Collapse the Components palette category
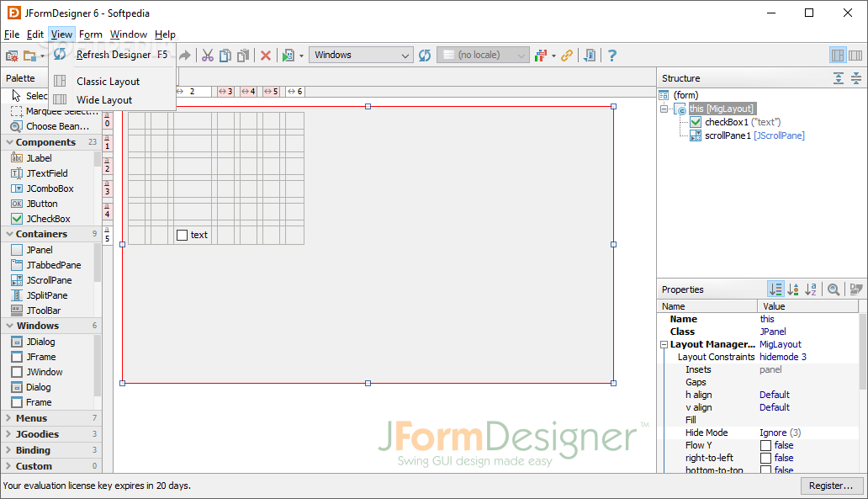 9,142
